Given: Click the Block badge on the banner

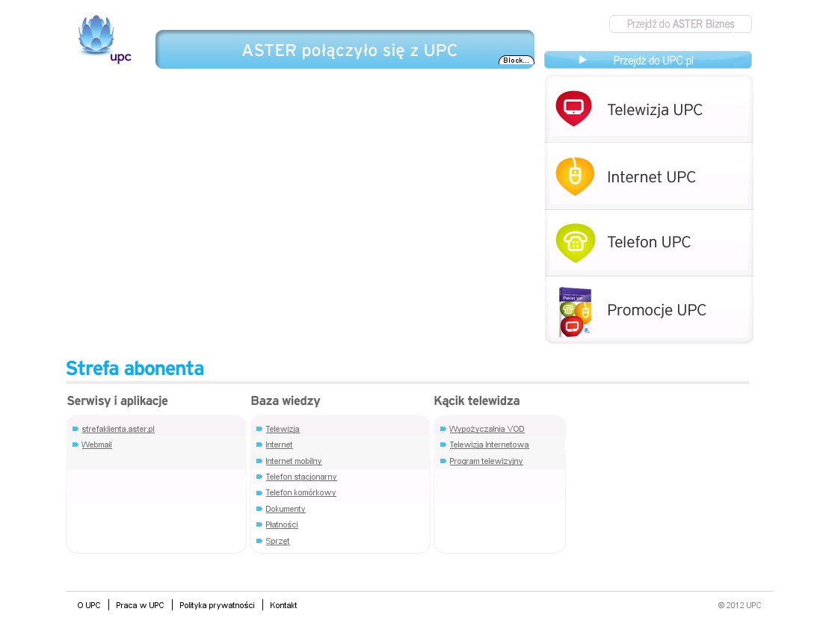Looking at the screenshot, I should tap(516, 61).
